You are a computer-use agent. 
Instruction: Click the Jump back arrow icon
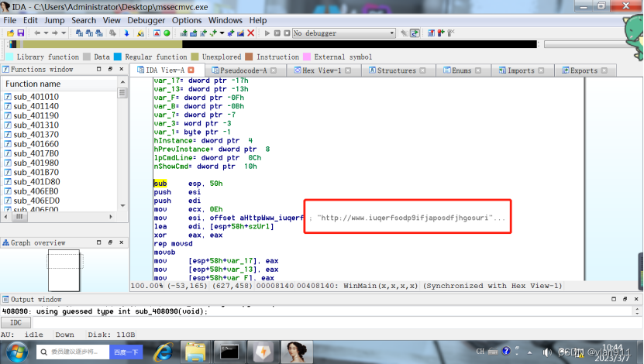37,33
